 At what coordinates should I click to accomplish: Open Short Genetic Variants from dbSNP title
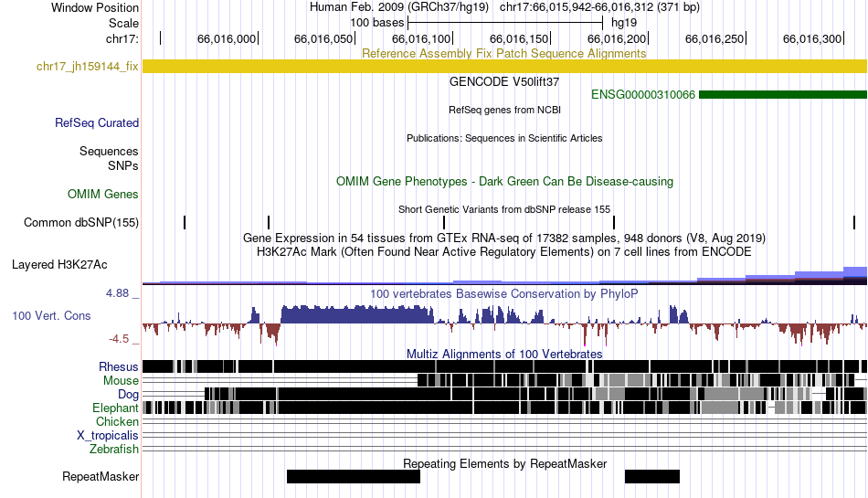504,209
